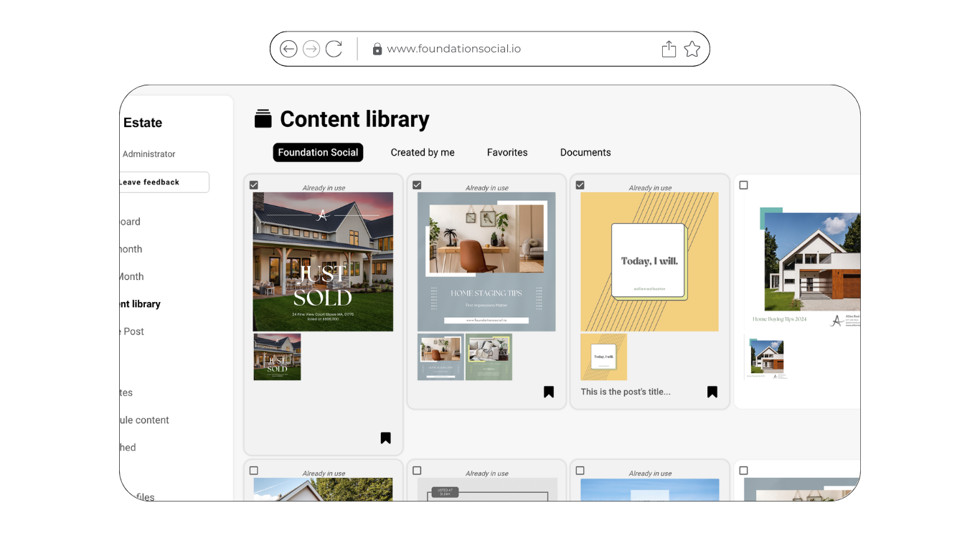Click the bookmark icon on the Today, I will card
This screenshot has width=980, height=551.
click(x=712, y=392)
